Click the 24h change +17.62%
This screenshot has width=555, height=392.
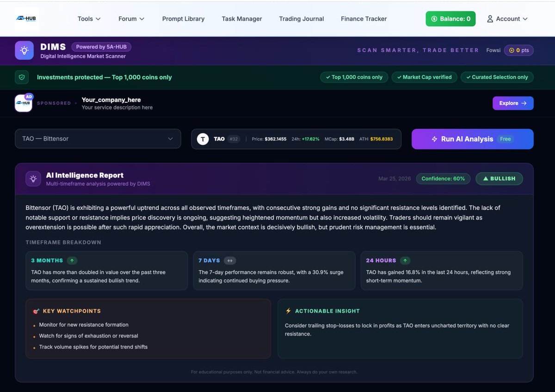(x=310, y=139)
